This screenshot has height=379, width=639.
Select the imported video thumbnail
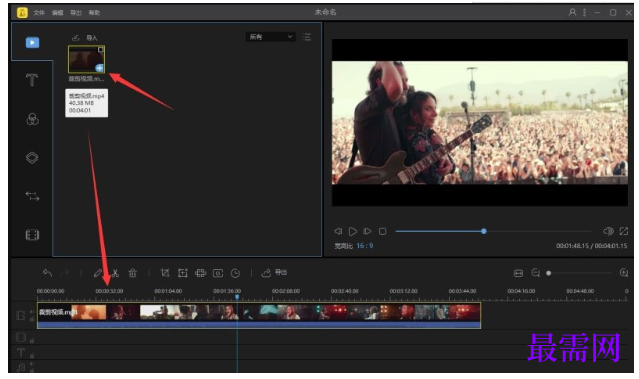pyautogui.click(x=86, y=59)
